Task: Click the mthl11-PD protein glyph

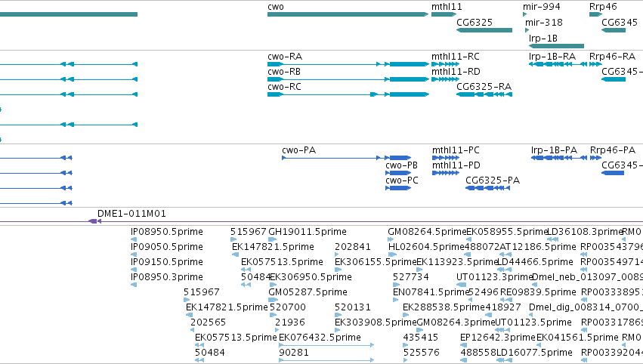Action: [446, 173]
